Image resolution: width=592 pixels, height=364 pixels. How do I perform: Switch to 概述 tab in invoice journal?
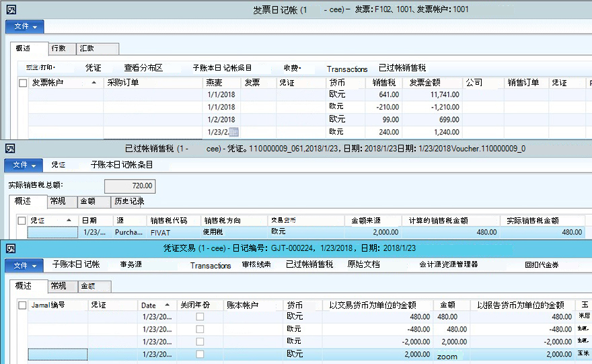pos(29,48)
